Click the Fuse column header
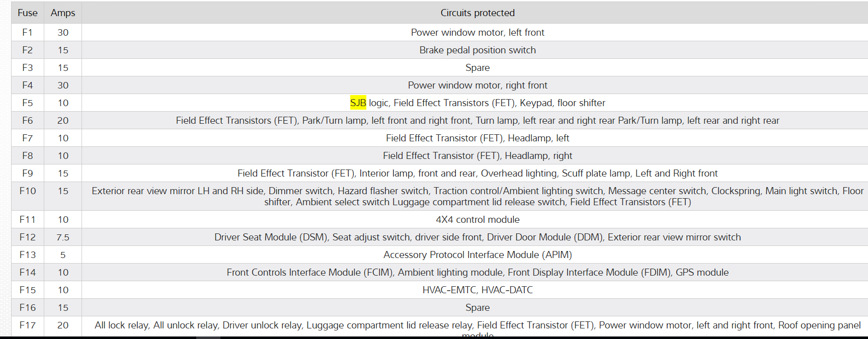The image size is (868, 339). pyautogui.click(x=28, y=13)
